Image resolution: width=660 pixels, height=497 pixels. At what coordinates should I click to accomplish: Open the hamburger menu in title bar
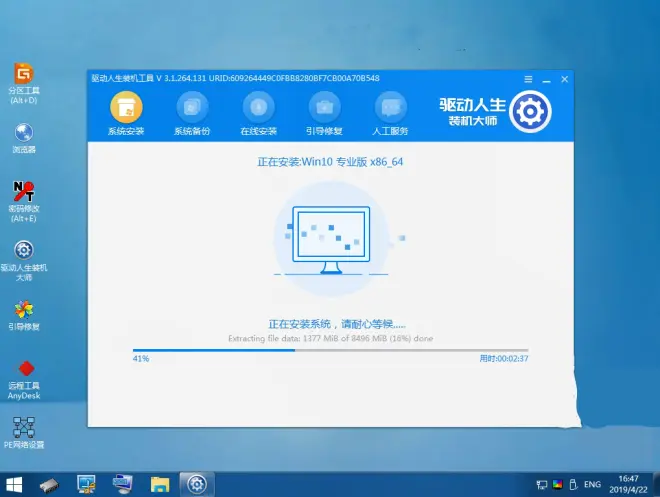pos(528,79)
